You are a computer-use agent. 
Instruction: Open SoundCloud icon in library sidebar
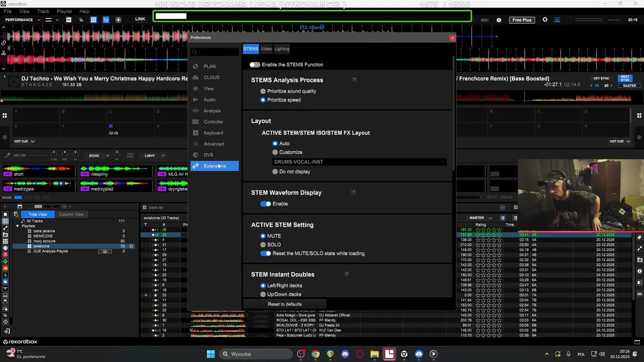(6, 268)
